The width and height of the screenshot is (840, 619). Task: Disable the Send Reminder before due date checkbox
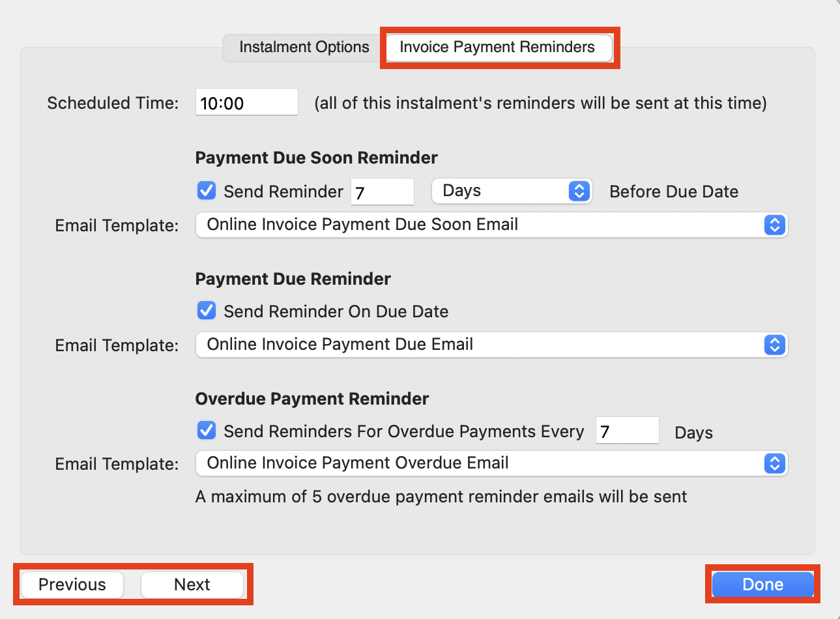tap(206, 191)
